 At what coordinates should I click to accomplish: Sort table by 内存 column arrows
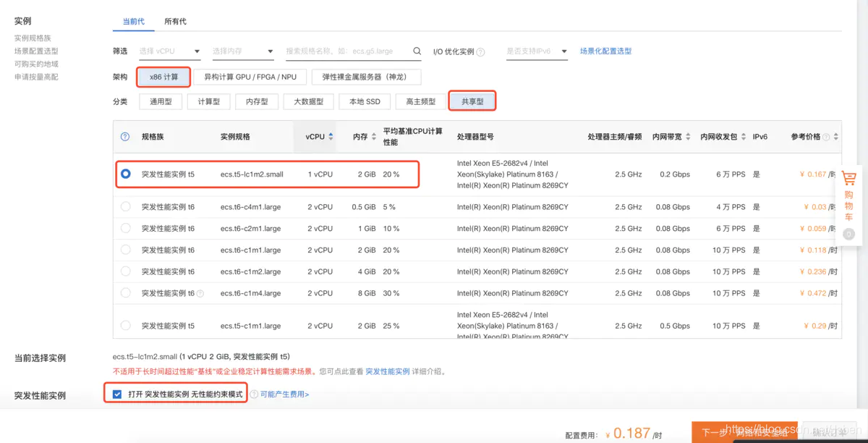point(374,136)
